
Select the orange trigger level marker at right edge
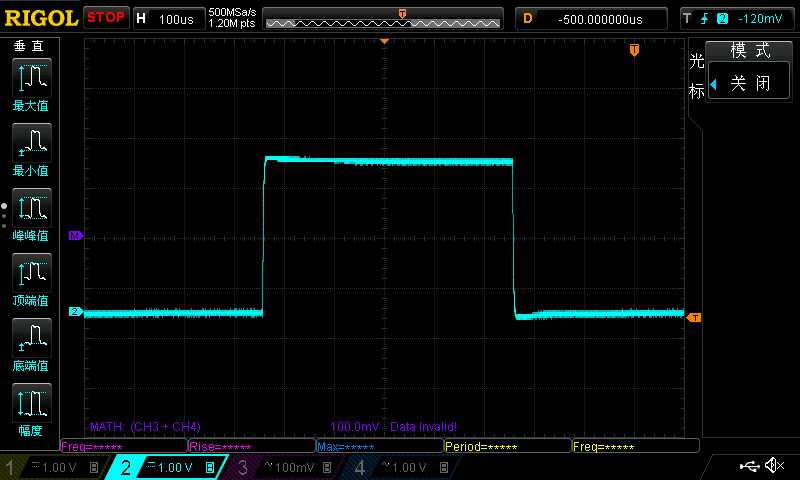tap(694, 317)
